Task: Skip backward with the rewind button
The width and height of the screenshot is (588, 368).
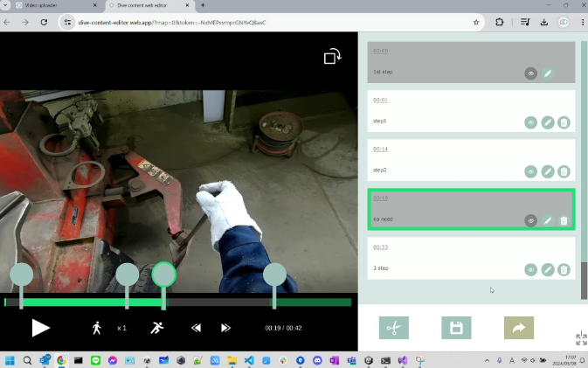Action: [x=197, y=328]
